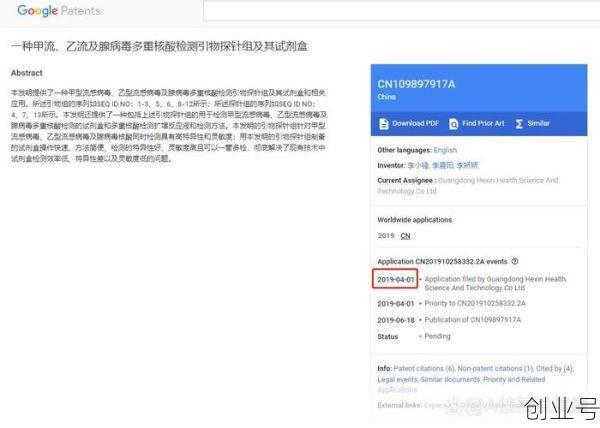Select the Chinese patent title heading

click(159, 46)
